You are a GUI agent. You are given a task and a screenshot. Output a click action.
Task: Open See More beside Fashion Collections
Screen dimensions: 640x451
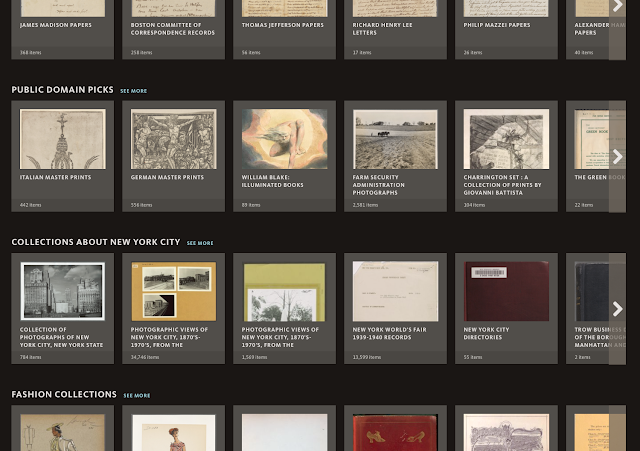pos(137,395)
